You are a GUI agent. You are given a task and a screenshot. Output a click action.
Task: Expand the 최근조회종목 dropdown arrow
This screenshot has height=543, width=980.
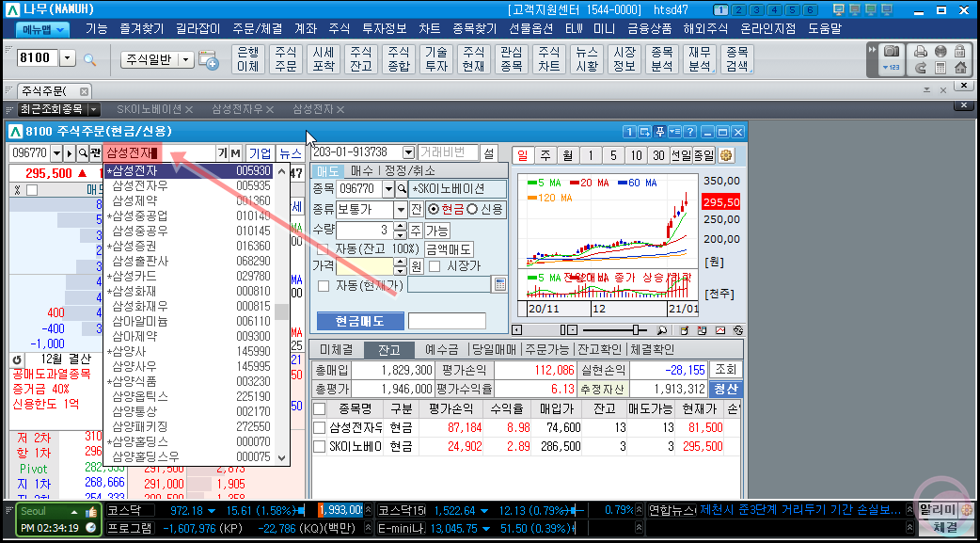click(x=94, y=109)
